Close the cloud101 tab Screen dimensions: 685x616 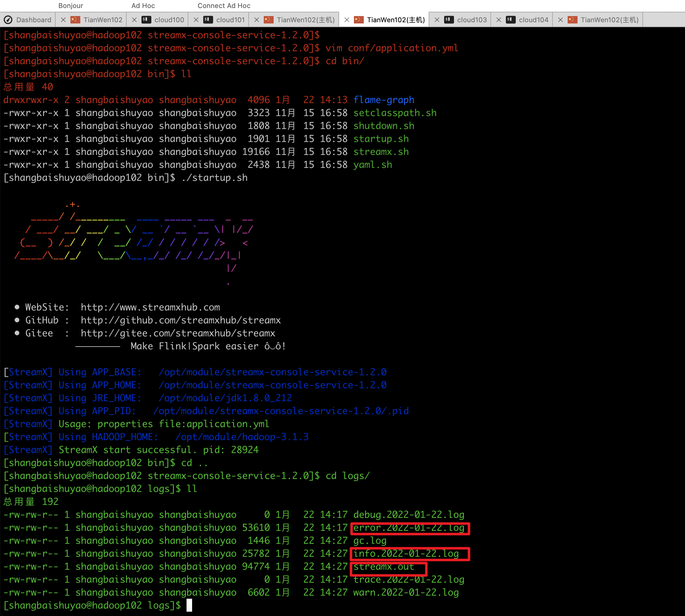tap(196, 20)
